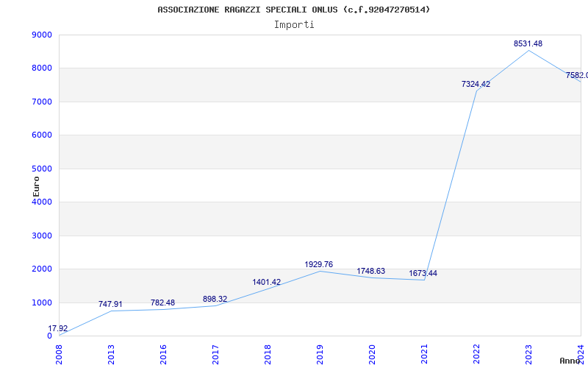Select the 5000 y-axis tick label
The image size is (588, 368).
[x=42, y=169]
